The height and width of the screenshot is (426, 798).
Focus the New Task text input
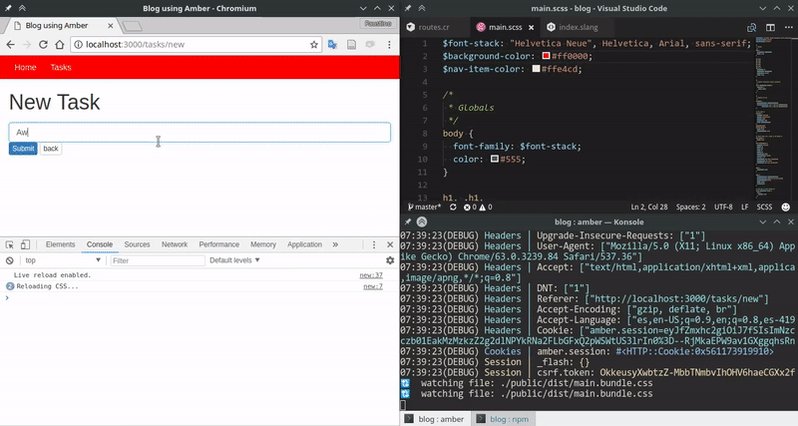click(200, 132)
